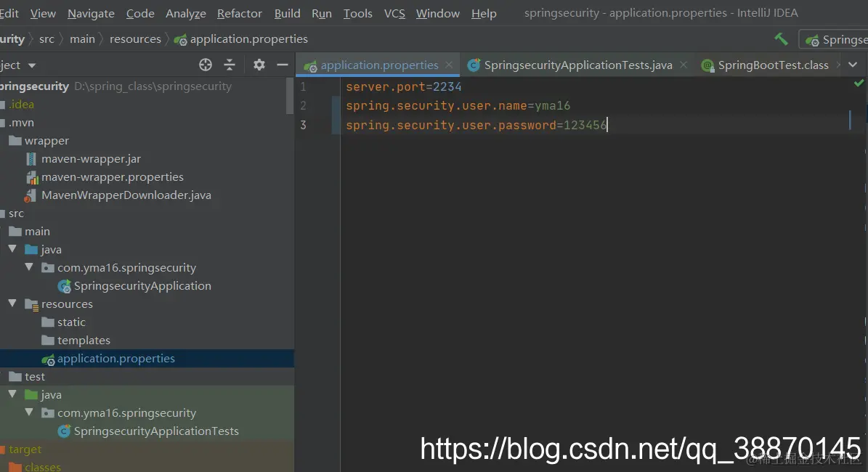The image size is (868, 472).
Task: Open the Window menu
Action: [437, 13]
